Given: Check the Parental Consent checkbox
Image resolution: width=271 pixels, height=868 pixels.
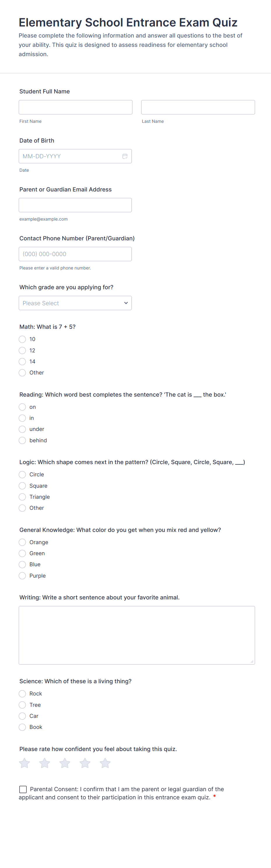Looking at the screenshot, I should [23, 789].
